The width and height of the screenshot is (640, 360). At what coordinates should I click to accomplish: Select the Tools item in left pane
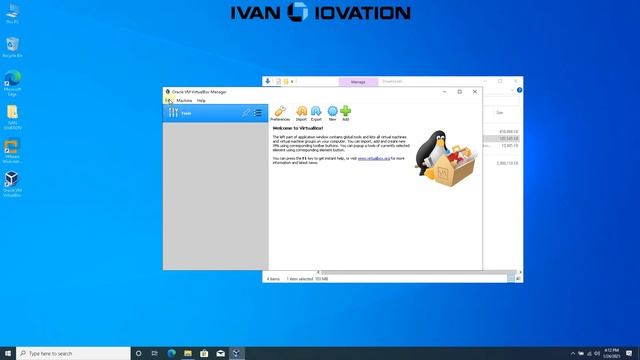(216, 113)
